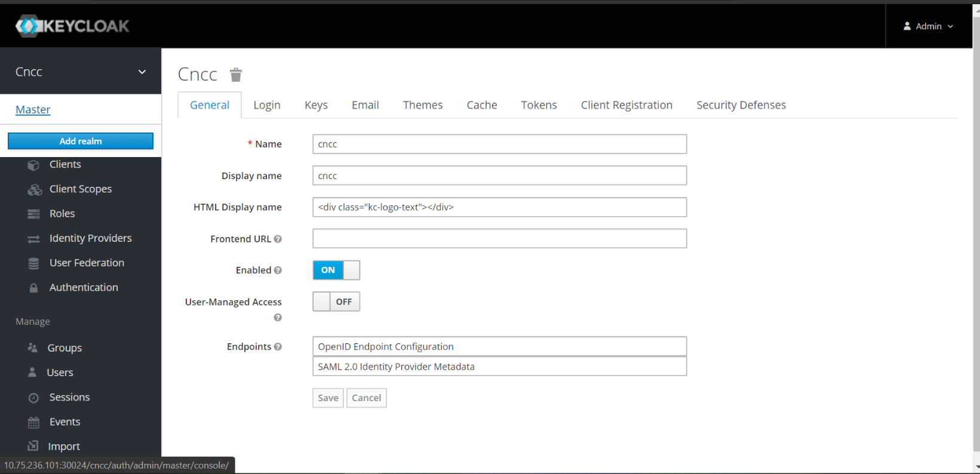Show help tooltip for User-Managed Access
This screenshot has height=474, width=980.
(278, 318)
